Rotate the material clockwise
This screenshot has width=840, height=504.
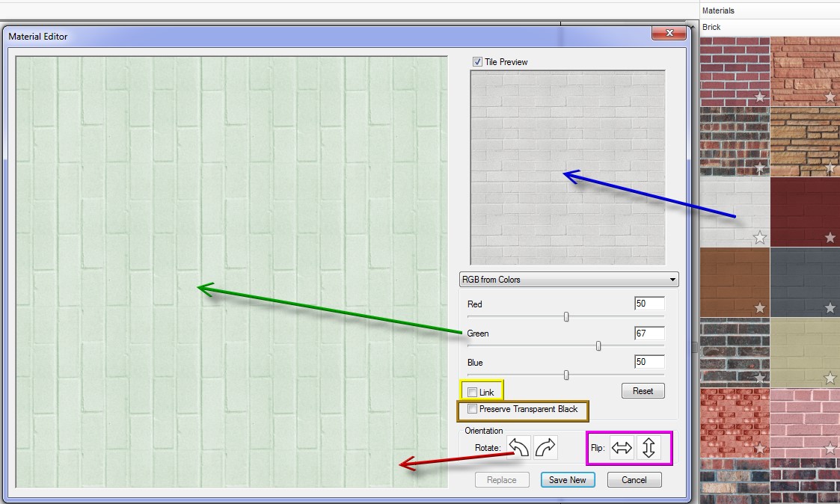pyautogui.click(x=545, y=447)
